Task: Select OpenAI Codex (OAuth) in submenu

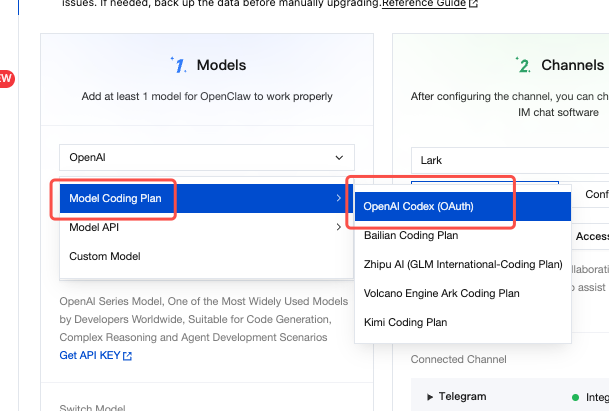Action: click(419, 207)
